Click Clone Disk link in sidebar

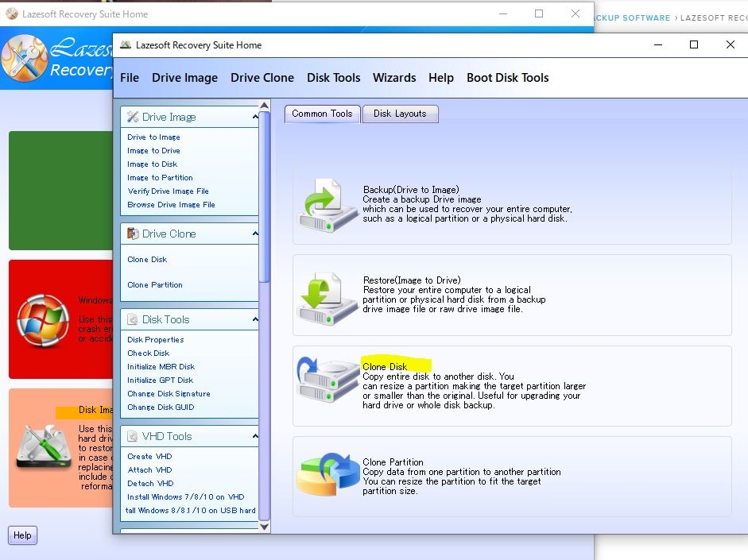coord(147,260)
